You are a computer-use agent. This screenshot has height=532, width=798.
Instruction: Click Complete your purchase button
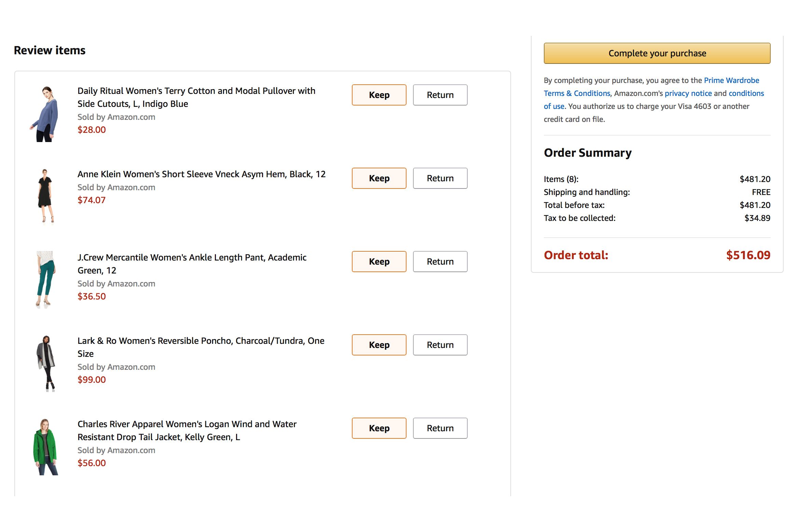pos(657,53)
